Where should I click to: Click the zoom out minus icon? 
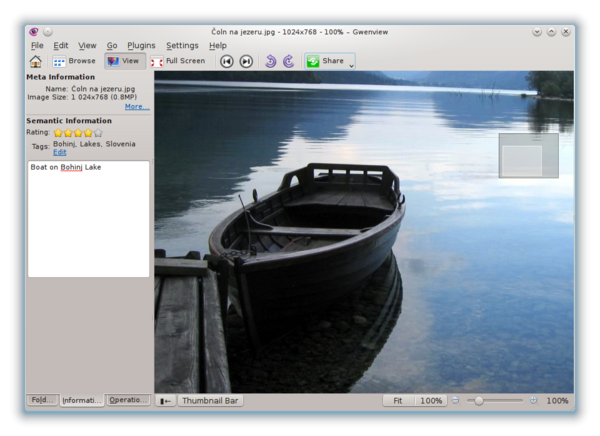point(456,400)
